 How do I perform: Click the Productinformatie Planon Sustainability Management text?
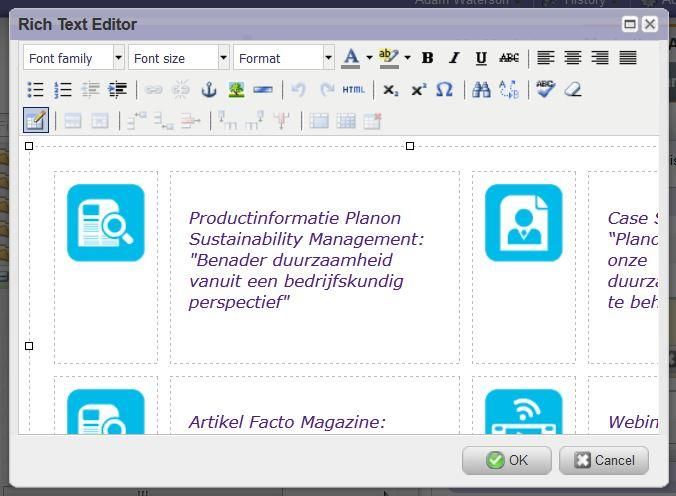point(307,260)
